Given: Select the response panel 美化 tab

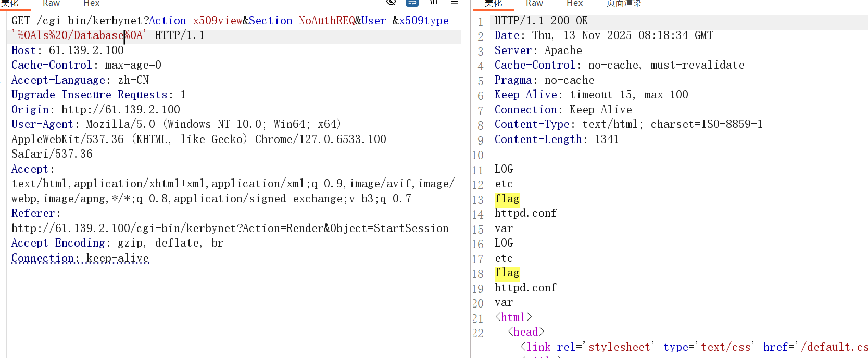Looking at the screenshot, I should point(493,3).
